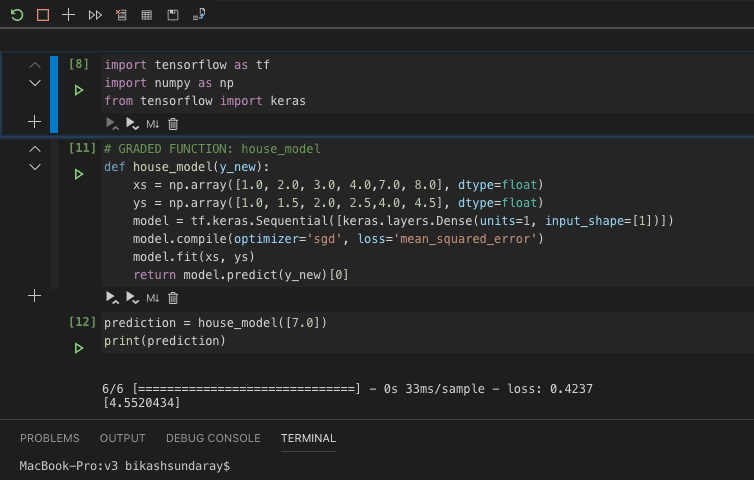Save the notebook with the floppy disk icon
754x480 pixels.
click(173, 15)
